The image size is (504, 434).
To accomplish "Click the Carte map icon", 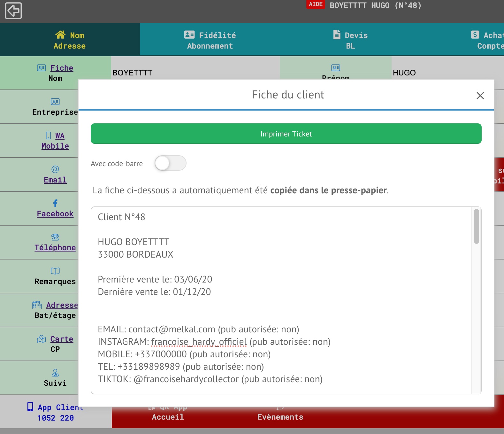I will tap(42, 339).
